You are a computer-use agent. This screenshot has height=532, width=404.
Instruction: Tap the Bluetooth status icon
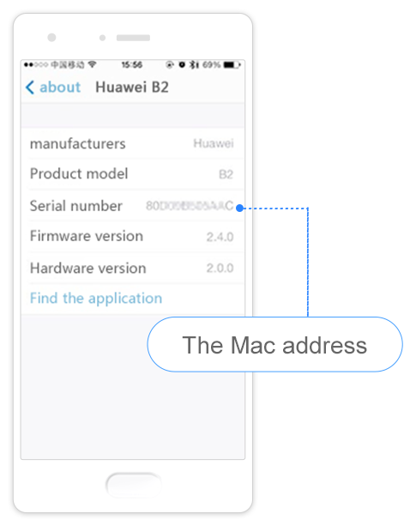tap(194, 64)
